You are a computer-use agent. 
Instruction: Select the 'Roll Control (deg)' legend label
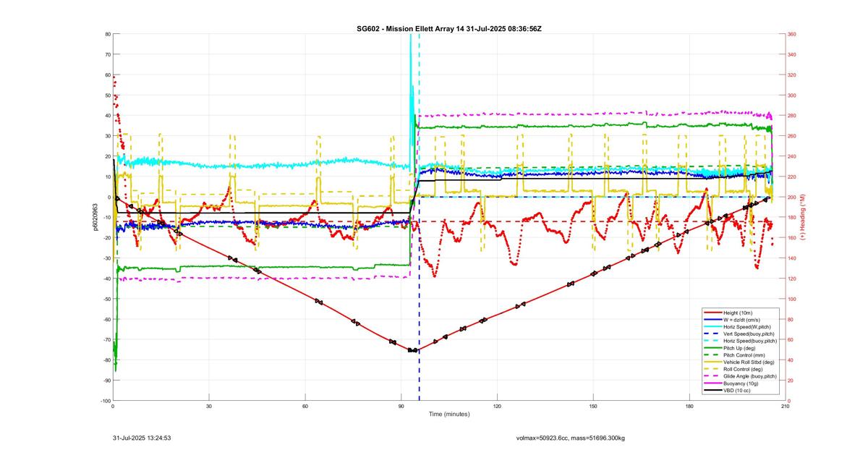click(743, 369)
